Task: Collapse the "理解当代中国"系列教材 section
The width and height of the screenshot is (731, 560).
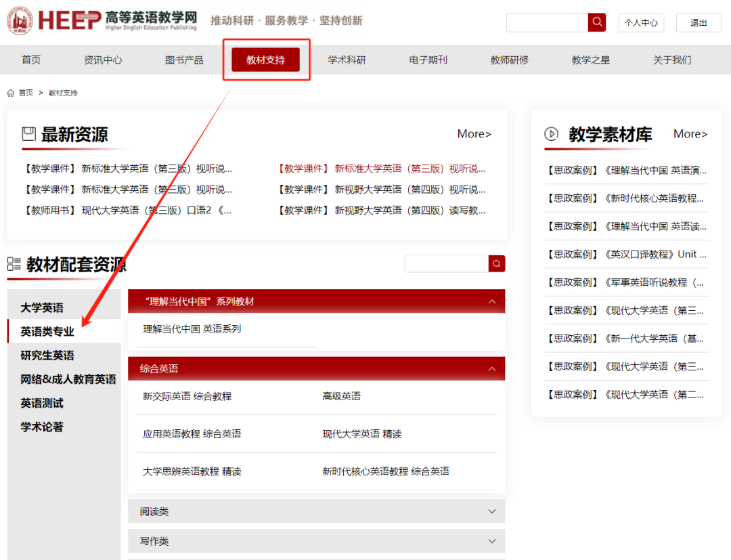Action: tap(492, 301)
